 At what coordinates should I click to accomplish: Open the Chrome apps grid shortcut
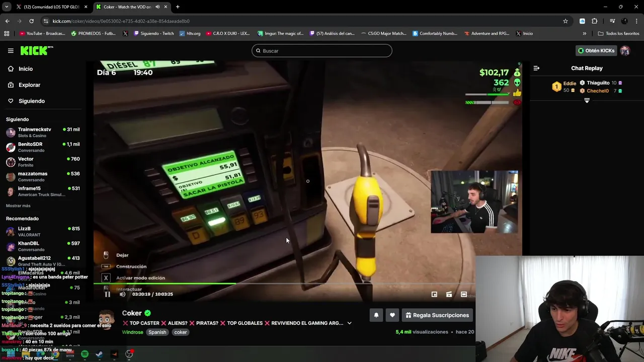[x=7, y=34]
